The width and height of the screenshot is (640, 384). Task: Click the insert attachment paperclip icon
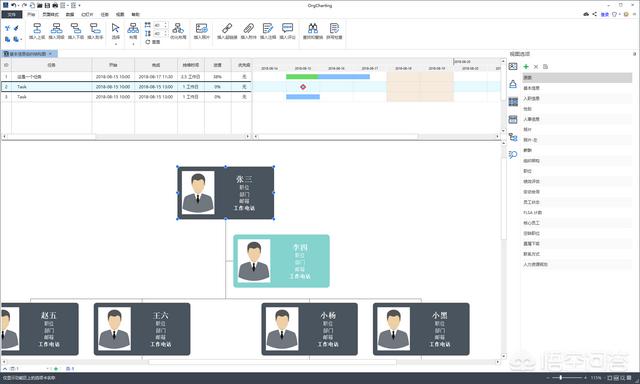click(x=248, y=28)
